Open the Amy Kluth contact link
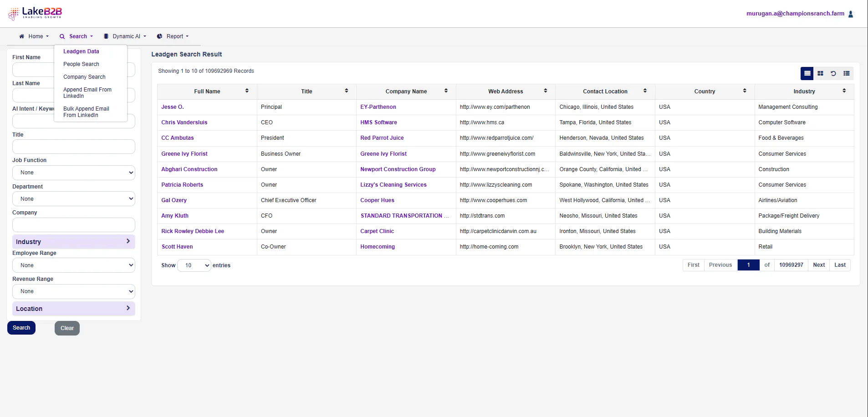868x417 pixels. coord(175,216)
